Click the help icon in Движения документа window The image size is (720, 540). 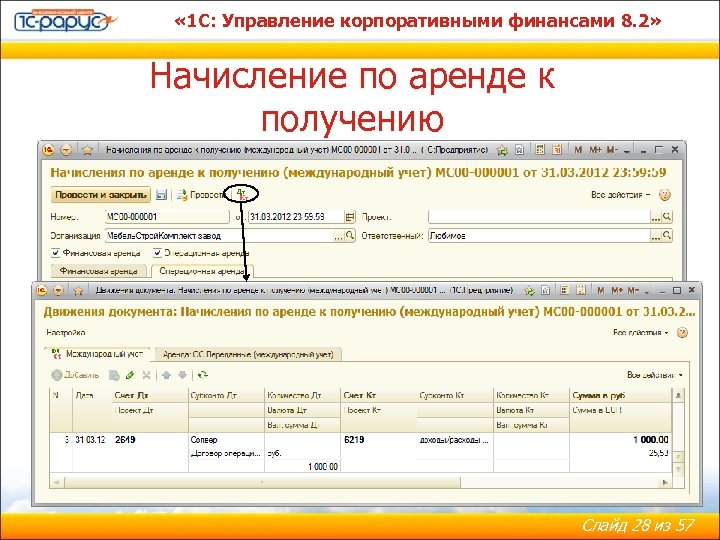[682, 332]
